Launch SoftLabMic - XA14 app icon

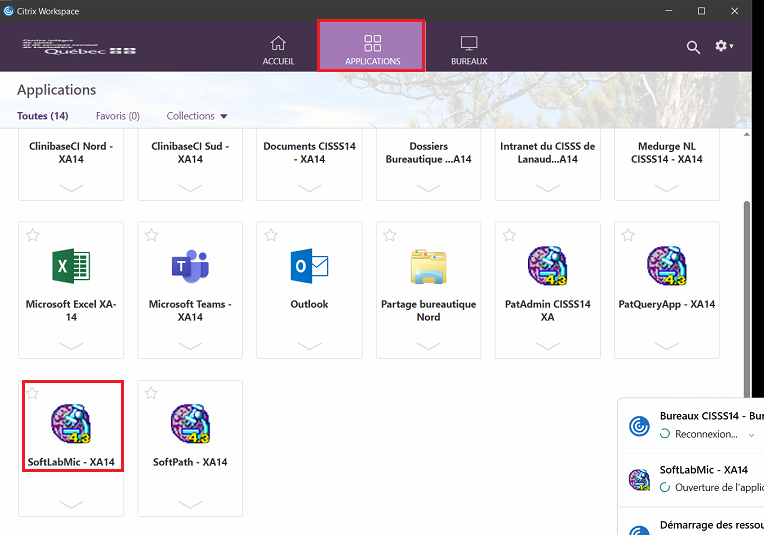71,423
